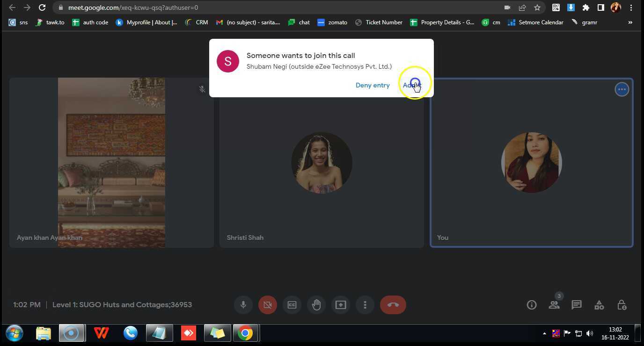Expand hidden bookmarks overflow chevron
This screenshot has height=346, width=644.
pyautogui.click(x=630, y=22)
